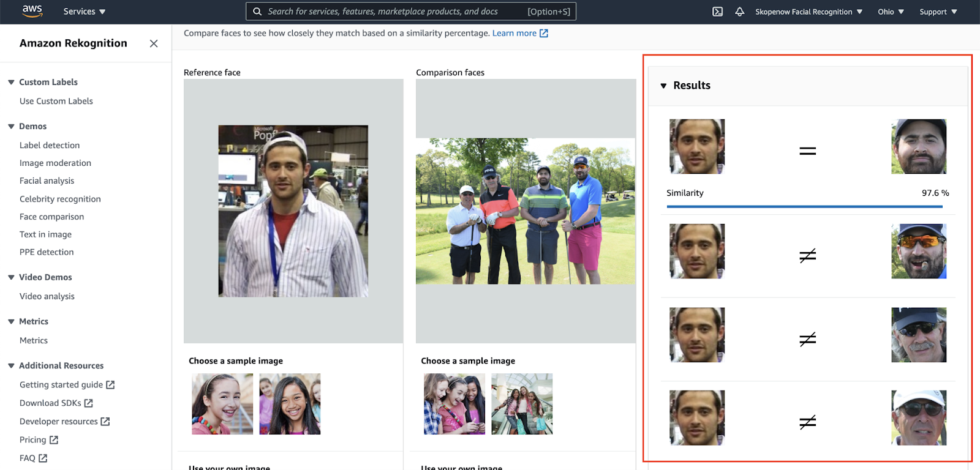Image resolution: width=980 pixels, height=470 pixels.
Task: Click the not-equal icon beside orange sunglasses face
Action: tap(808, 256)
